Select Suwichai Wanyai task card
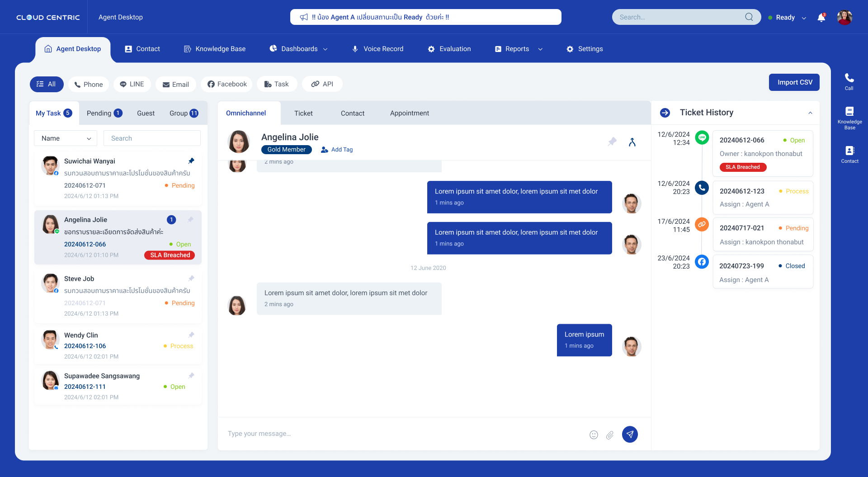 point(118,178)
